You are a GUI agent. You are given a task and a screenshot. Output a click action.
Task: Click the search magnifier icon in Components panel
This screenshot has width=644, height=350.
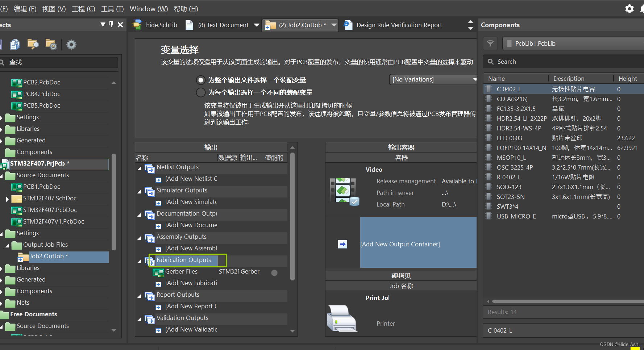point(491,62)
